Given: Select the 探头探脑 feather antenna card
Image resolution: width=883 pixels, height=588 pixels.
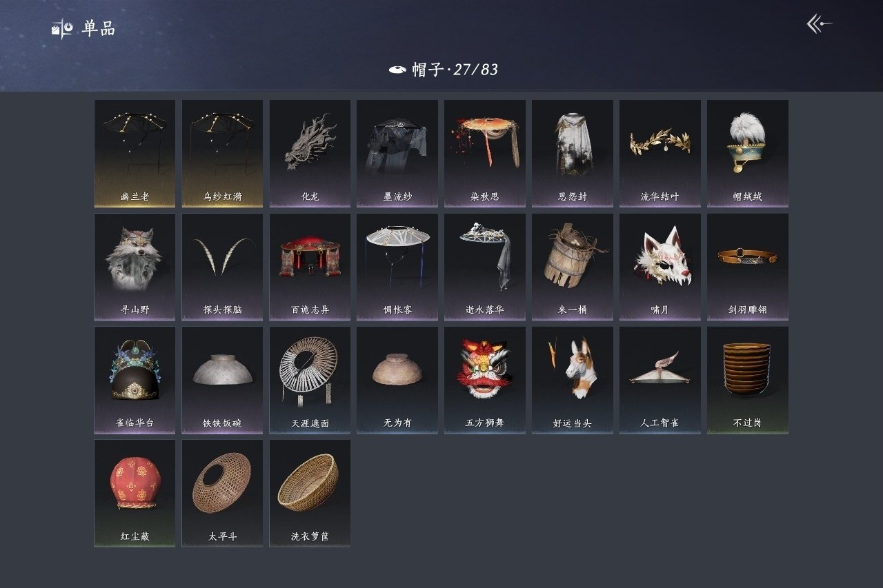Looking at the screenshot, I should pyautogui.click(x=222, y=267).
